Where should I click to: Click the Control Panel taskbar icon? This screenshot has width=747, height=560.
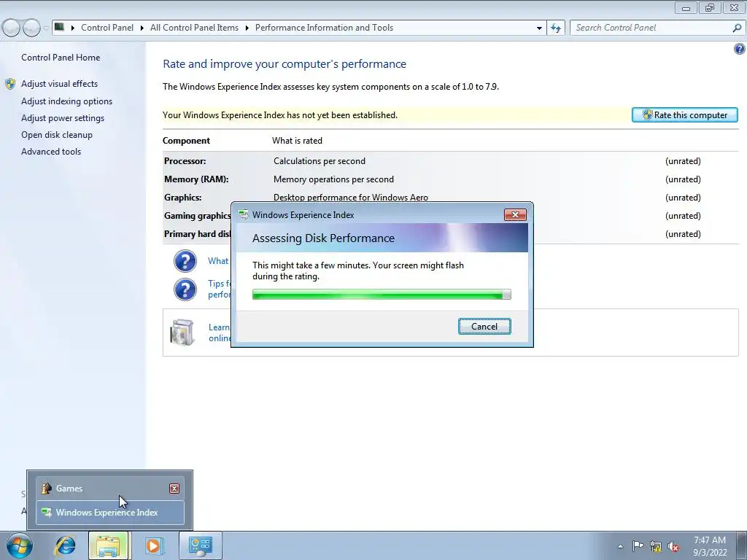point(201,545)
